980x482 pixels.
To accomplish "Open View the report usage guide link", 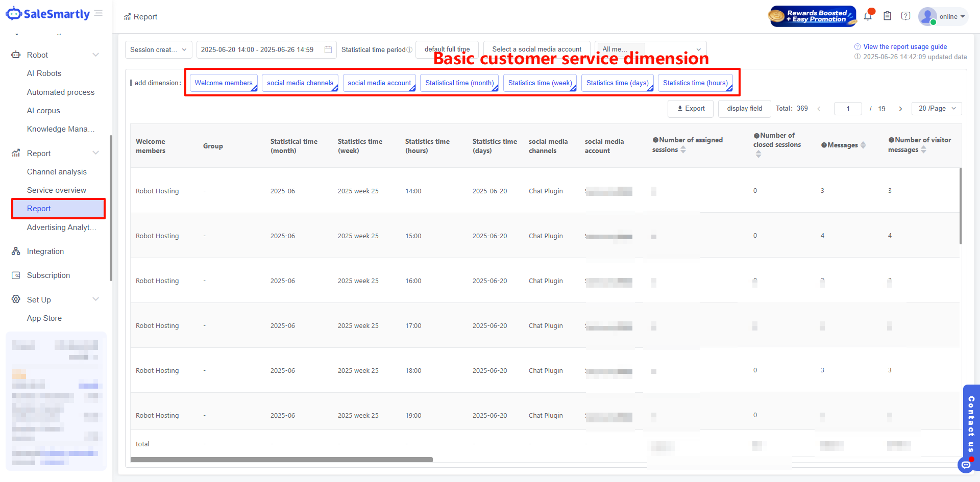I will point(904,46).
